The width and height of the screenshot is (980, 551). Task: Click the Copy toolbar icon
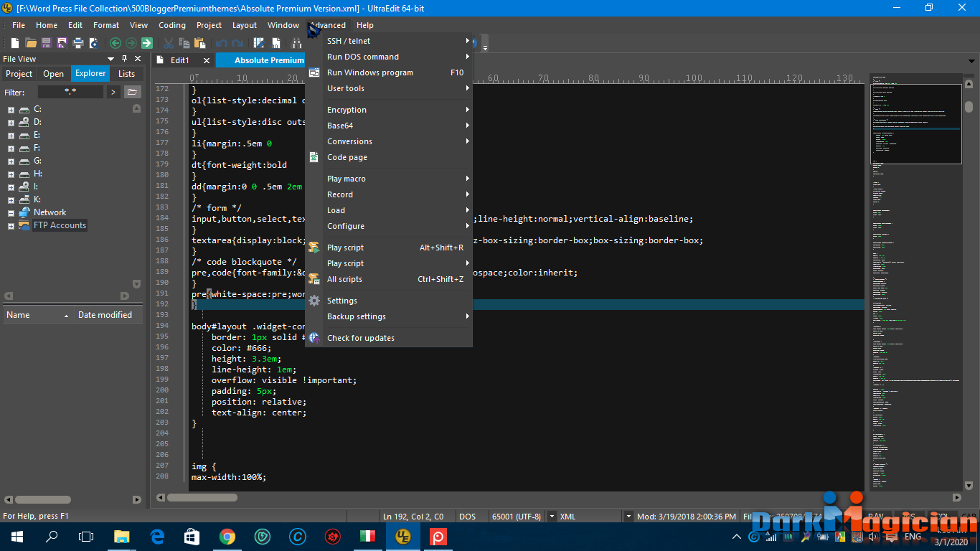[x=184, y=43]
